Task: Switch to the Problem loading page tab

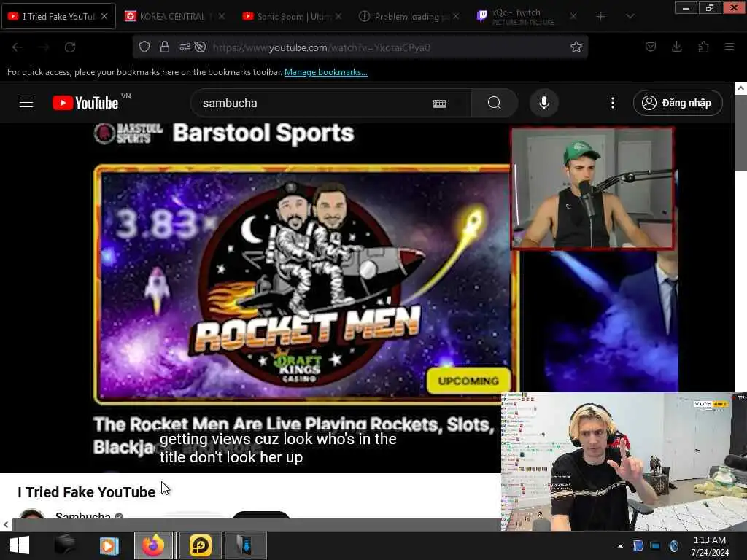Action: [x=410, y=17]
